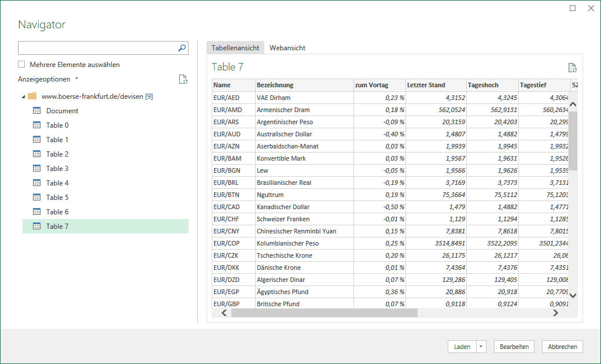Click the horizontal scrollbar right arrow

click(x=555, y=313)
